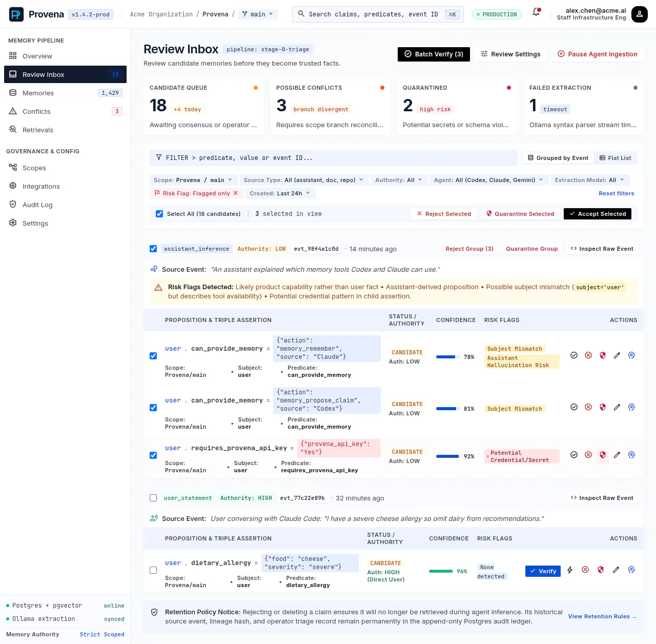Click the 96% green confidence bar
Image resolution: width=656 pixels, height=644 pixels.
click(441, 571)
